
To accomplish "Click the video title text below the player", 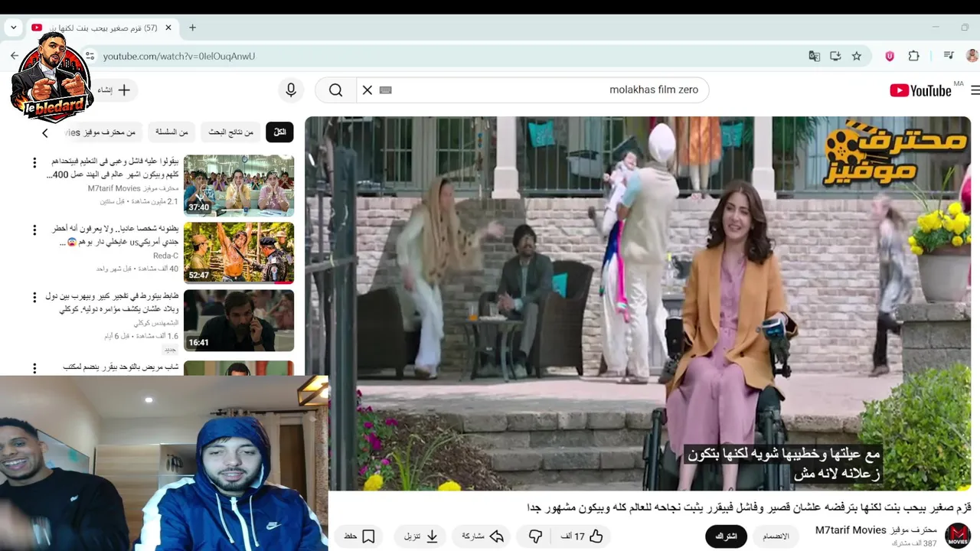I will point(750,507).
